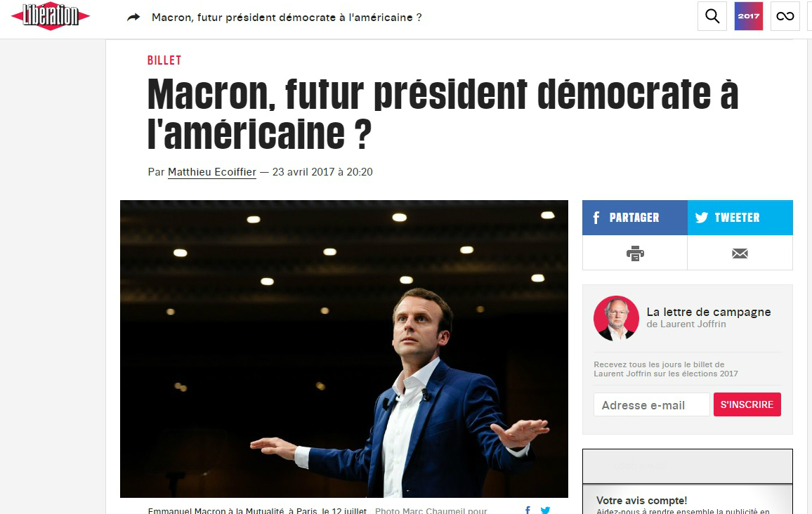Open the search magnifier icon
The width and height of the screenshot is (812, 514).
pos(712,16)
